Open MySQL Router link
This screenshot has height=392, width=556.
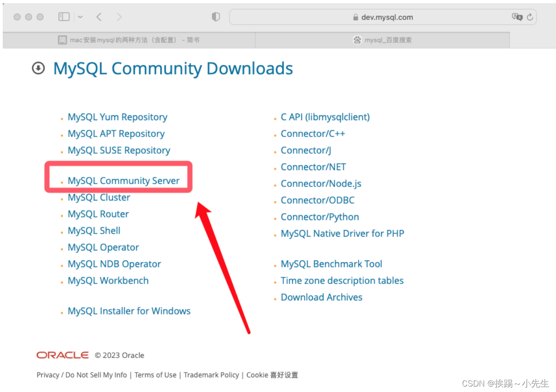[98, 214]
